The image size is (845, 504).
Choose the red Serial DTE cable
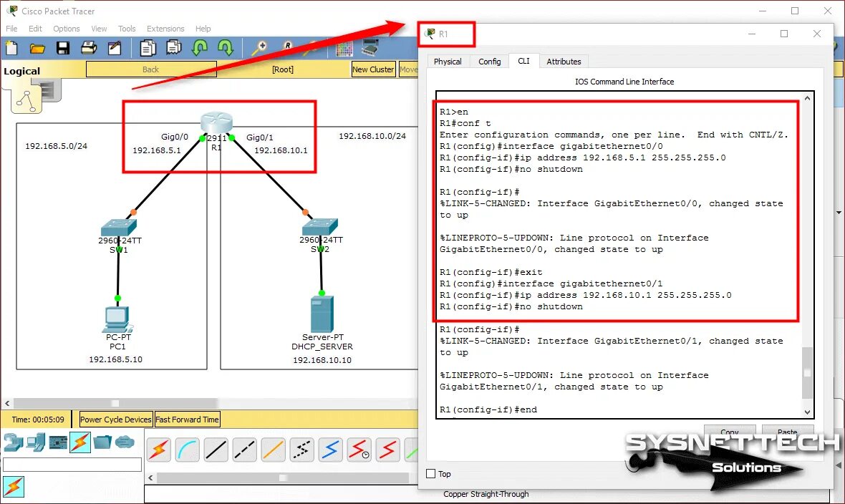387,450
